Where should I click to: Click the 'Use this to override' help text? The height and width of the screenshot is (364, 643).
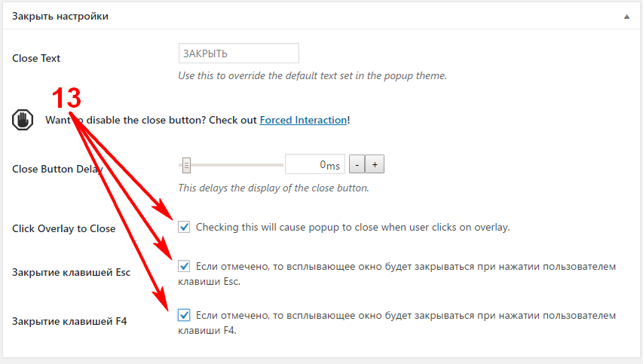(313, 76)
